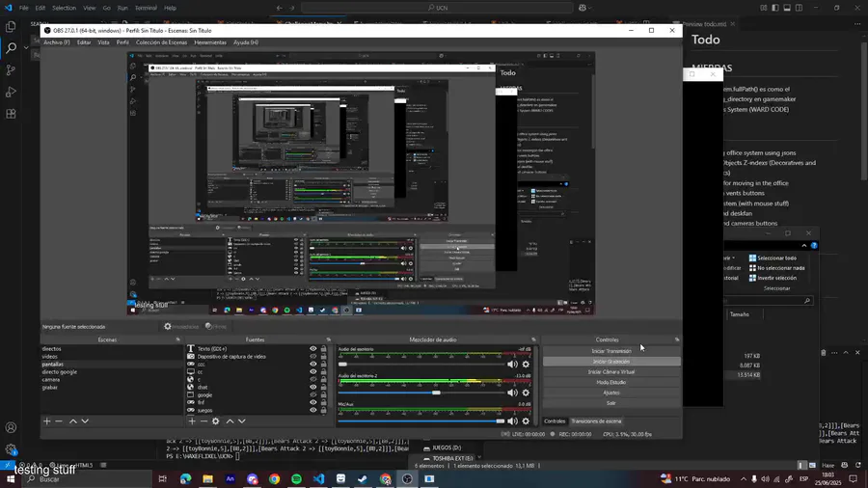The height and width of the screenshot is (488, 868).
Task: Open VS Code Manage gear icon
Action: tap(11, 449)
